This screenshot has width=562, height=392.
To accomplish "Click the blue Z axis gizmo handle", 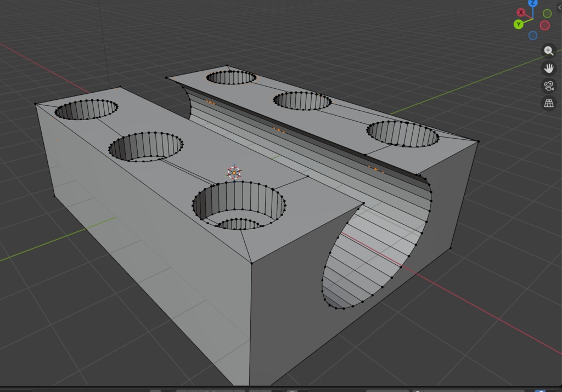I will [x=533, y=3].
